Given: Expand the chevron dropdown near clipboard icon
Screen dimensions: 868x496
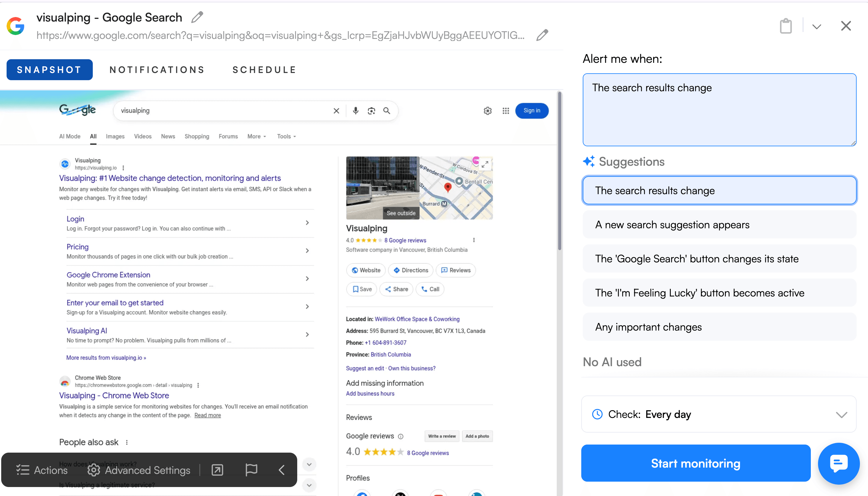Looking at the screenshot, I should pos(816,26).
